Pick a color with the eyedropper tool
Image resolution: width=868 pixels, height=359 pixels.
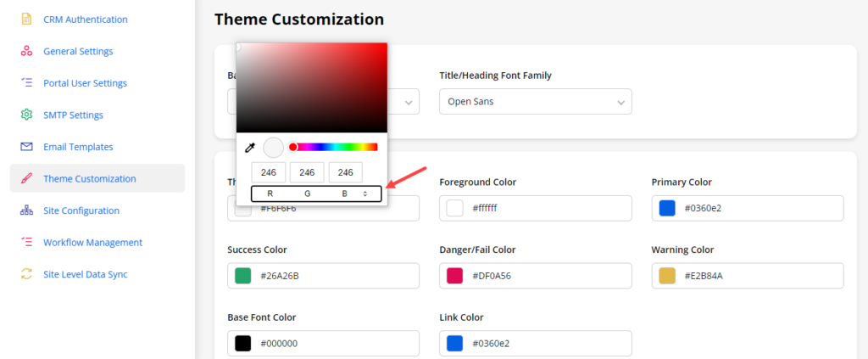coord(250,148)
